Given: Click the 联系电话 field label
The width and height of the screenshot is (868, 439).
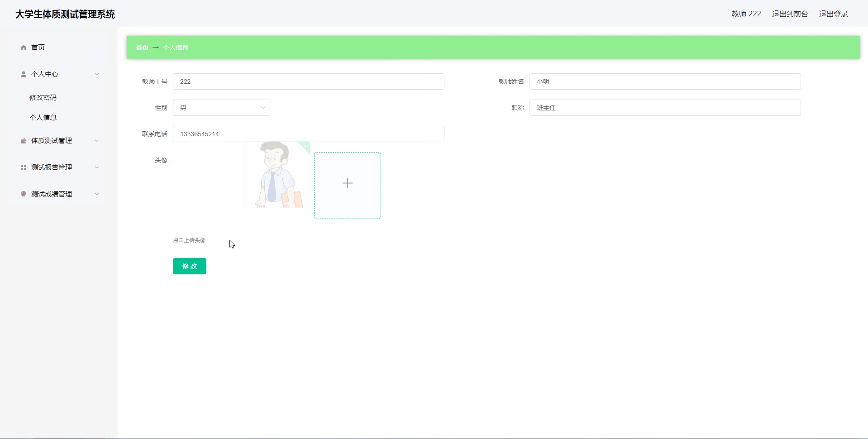Looking at the screenshot, I should [155, 134].
